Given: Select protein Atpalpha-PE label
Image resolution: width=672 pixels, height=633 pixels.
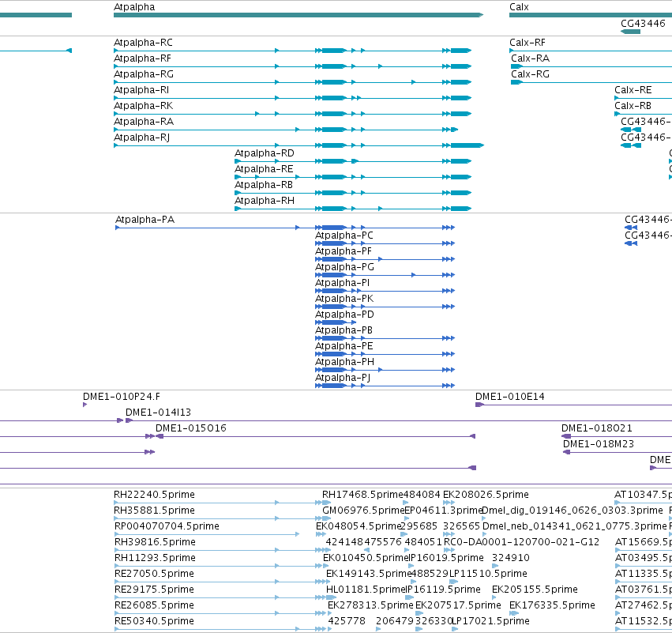Looking at the screenshot, I should (344, 346).
